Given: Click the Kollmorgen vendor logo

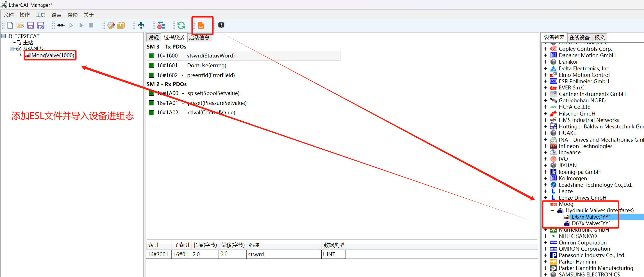Looking at the screenshot, I should coord(553,178).
